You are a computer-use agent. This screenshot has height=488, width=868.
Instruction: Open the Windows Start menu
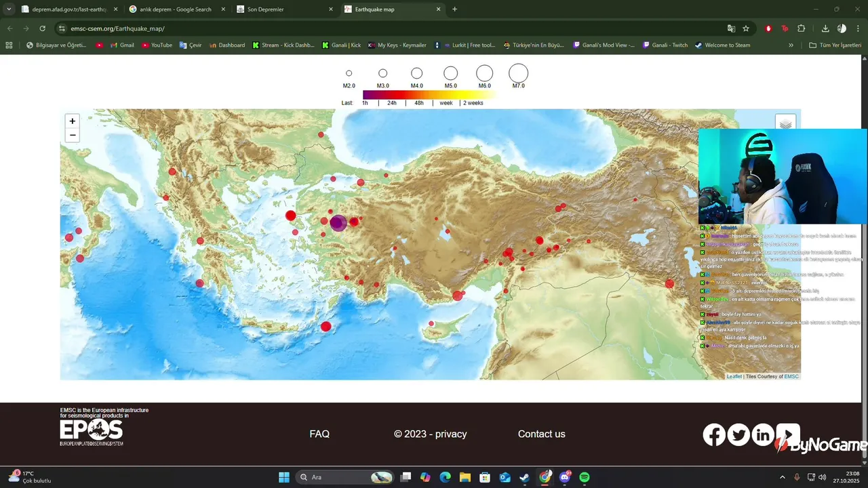click(284, 477)
